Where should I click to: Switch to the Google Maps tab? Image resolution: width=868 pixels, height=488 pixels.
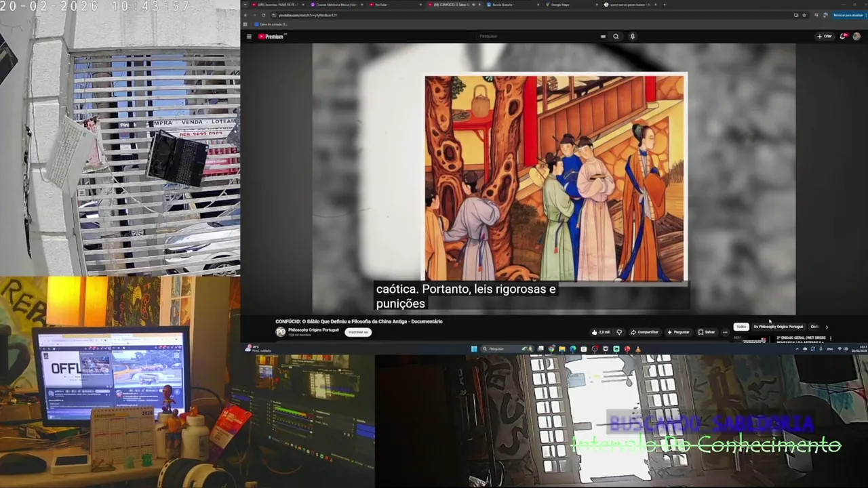point(572,5)
